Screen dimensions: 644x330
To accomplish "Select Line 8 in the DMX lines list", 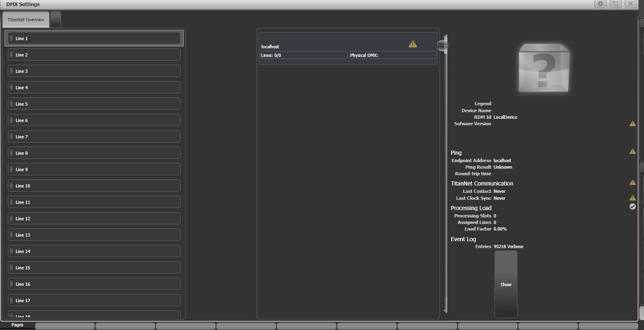I will click(94, 153).
